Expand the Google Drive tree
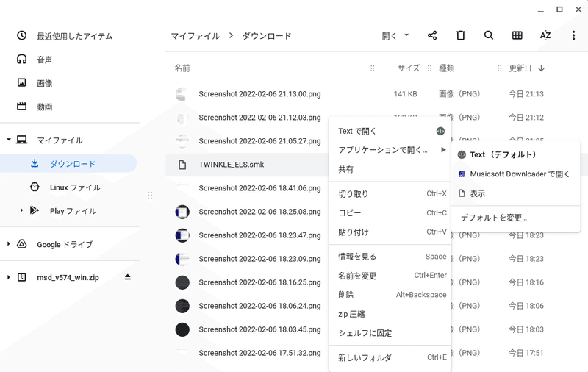This screenshot has width=588, height=372. (9, 244)
